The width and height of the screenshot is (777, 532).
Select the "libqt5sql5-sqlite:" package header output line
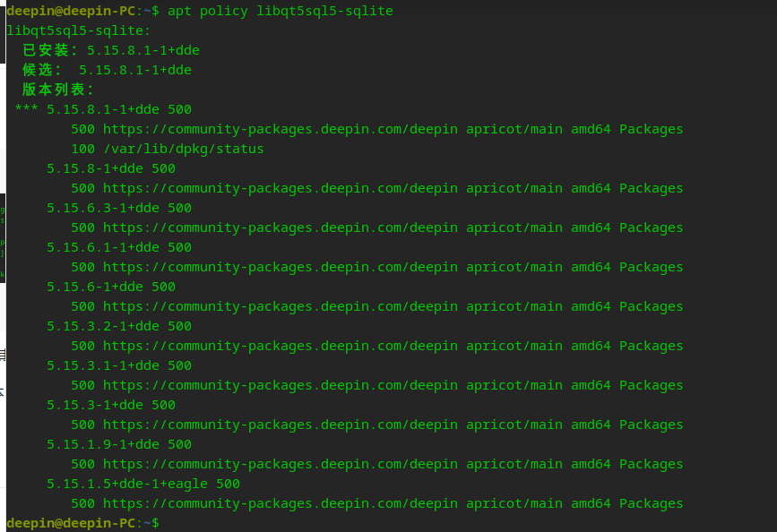pyautogui.click(x=78, y=30)
